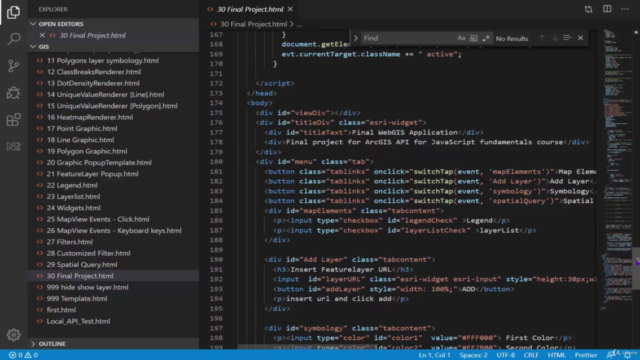Click line number 180 in gutter
The width and height of the screenshot is (640, 360).
click(216, 162)
